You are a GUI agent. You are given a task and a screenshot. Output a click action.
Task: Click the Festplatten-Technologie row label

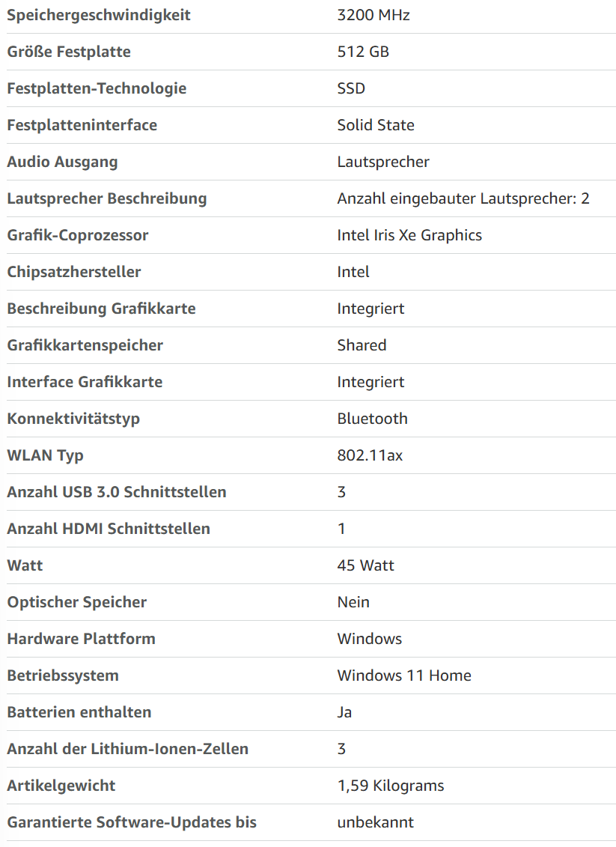tap(97, 88)
